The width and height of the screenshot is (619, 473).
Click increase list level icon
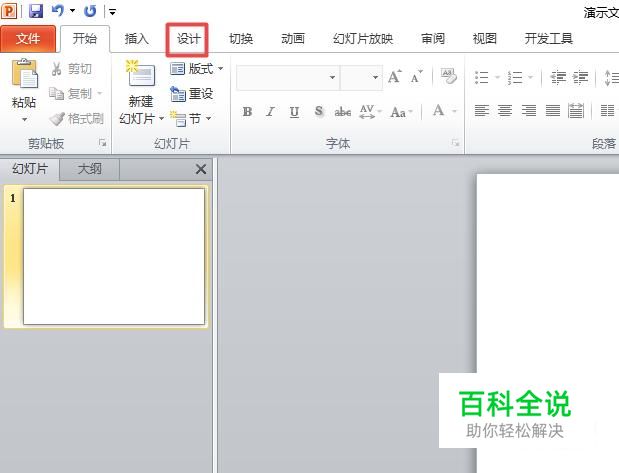pyautogui.click(x=580, y=77)
